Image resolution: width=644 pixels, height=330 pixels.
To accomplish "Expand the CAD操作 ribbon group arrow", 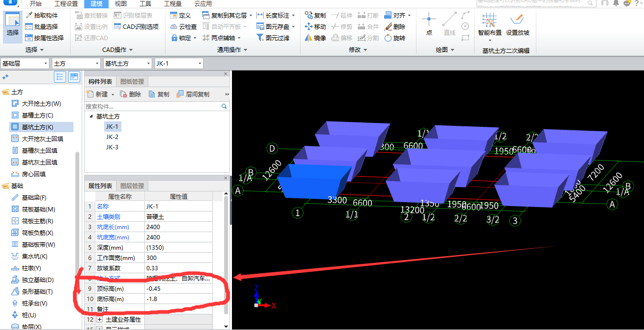I will click(x=131, y=50).
